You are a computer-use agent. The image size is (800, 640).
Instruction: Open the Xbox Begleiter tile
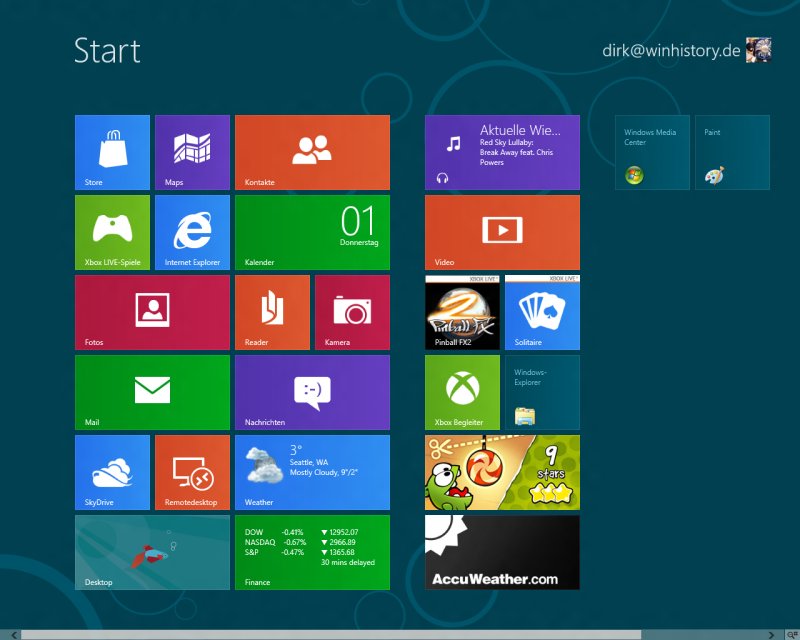tap(462, 392)
